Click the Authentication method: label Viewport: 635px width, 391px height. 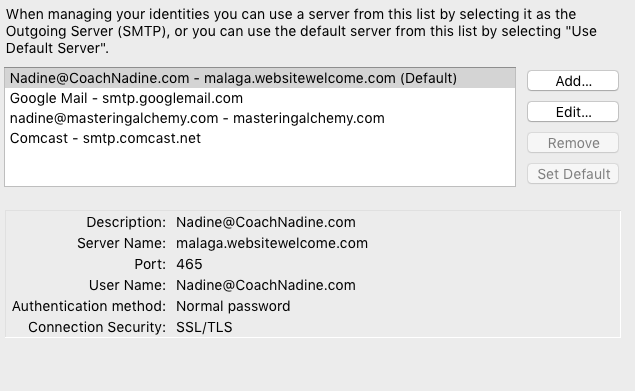point(89,306)
